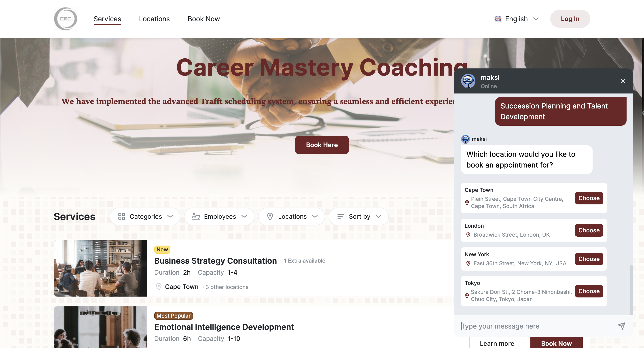644x348 pixels.
Task: Click Choose for London location
Action: tap(589, 230)
